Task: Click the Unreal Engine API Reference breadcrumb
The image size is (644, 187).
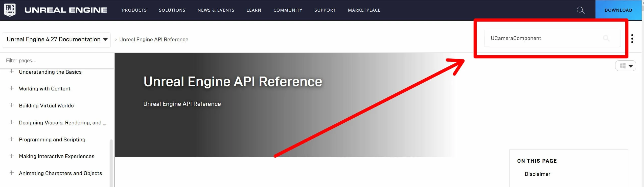Action: click(x=154, y=40)
